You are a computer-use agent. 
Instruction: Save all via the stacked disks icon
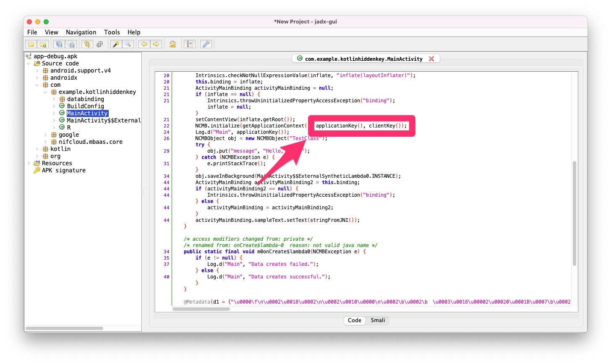pos(59,44)
